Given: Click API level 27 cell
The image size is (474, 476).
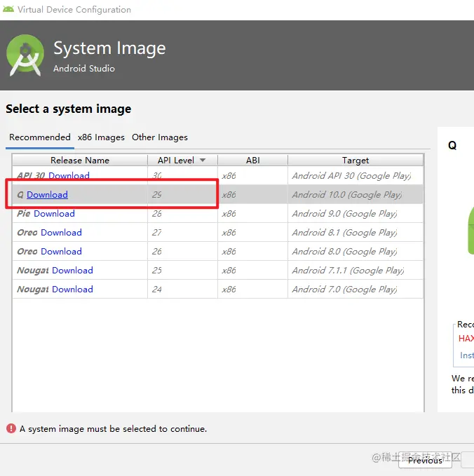Looking at the screenshot, I should pyautogui.click(x=182, y=233).
